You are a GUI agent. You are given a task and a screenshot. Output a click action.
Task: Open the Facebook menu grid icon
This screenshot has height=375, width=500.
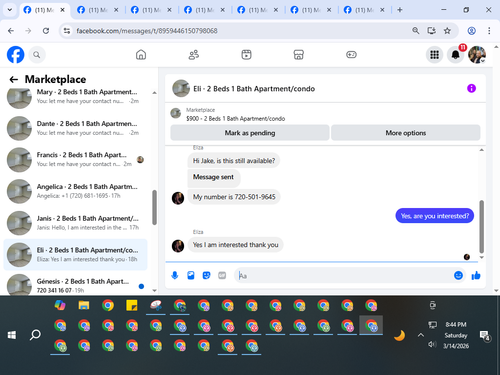434,55
